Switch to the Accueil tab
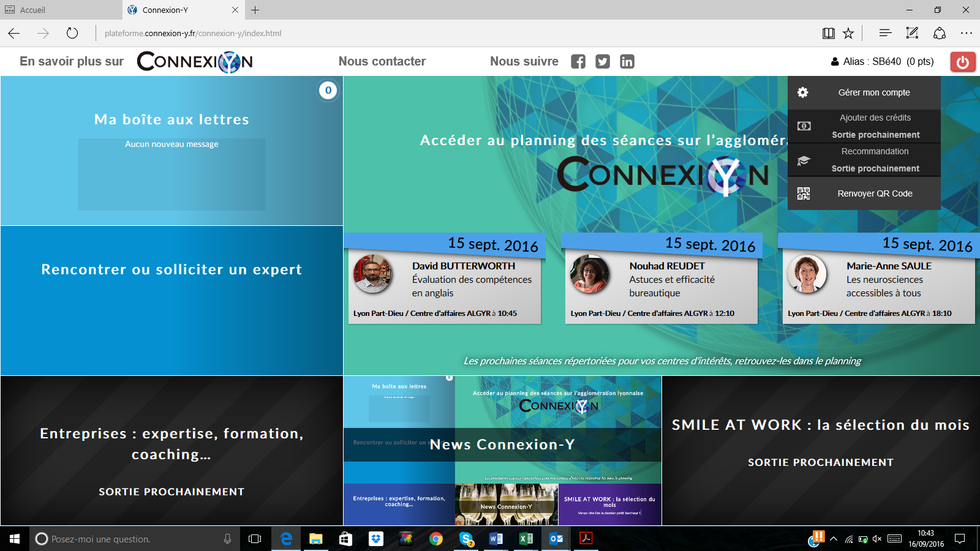This screenshot has height=551, width=980. [x=61, y=10]
